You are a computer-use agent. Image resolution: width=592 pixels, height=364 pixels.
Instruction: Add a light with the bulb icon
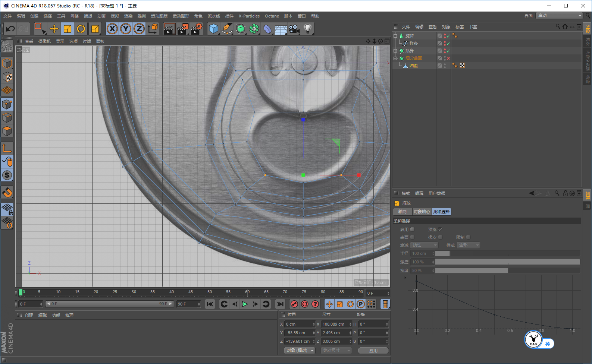(x=307, y=29)
